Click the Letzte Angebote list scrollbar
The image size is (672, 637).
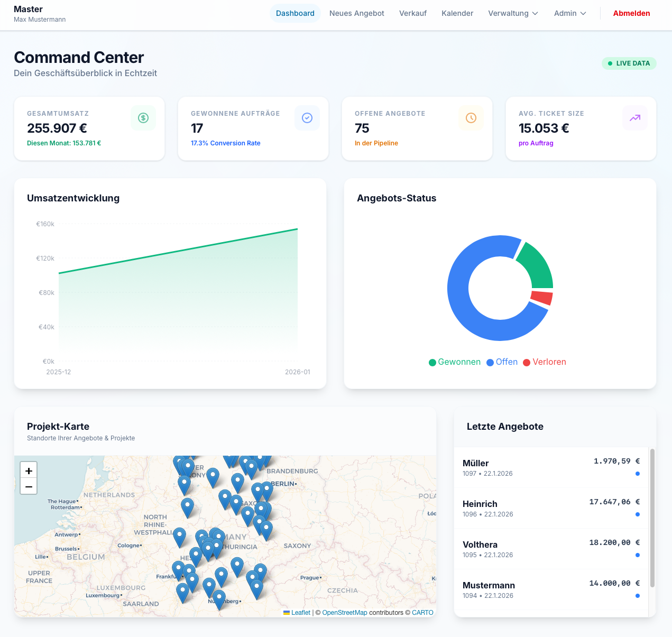click(652, 518)
